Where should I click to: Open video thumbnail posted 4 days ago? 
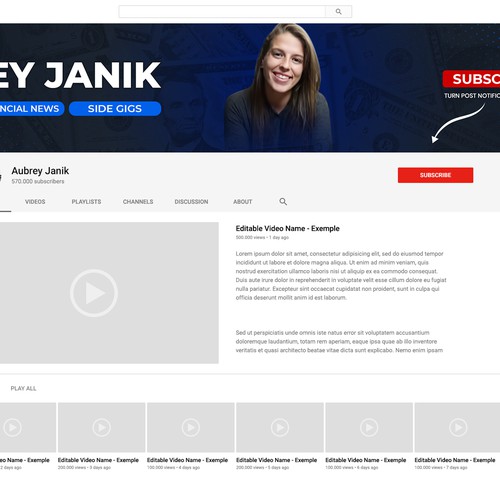pos(191,427)
